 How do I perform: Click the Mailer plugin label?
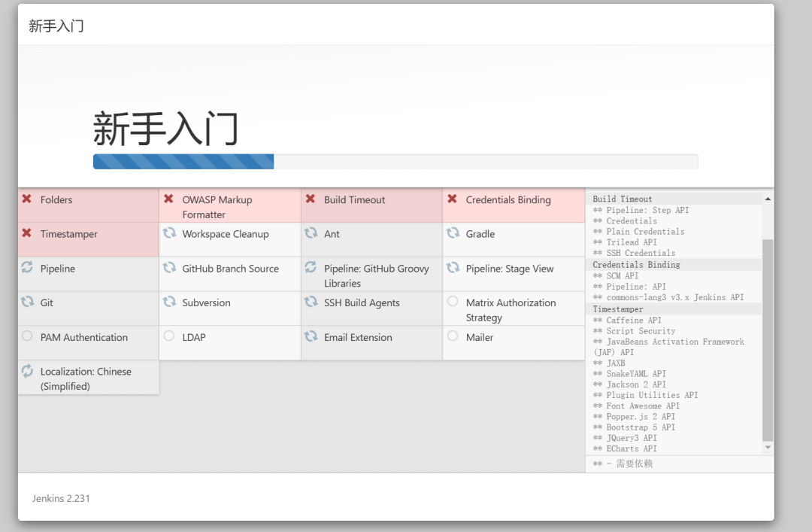click(480, 338)
